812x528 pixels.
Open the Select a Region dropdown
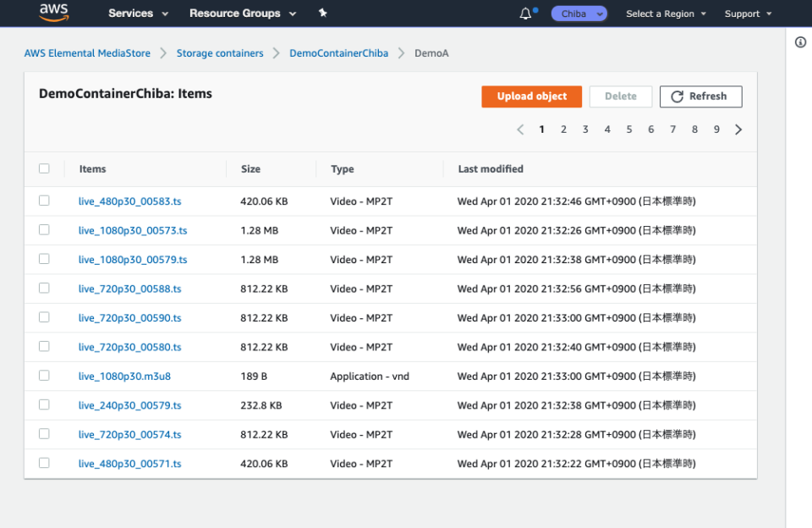(666, 14)
